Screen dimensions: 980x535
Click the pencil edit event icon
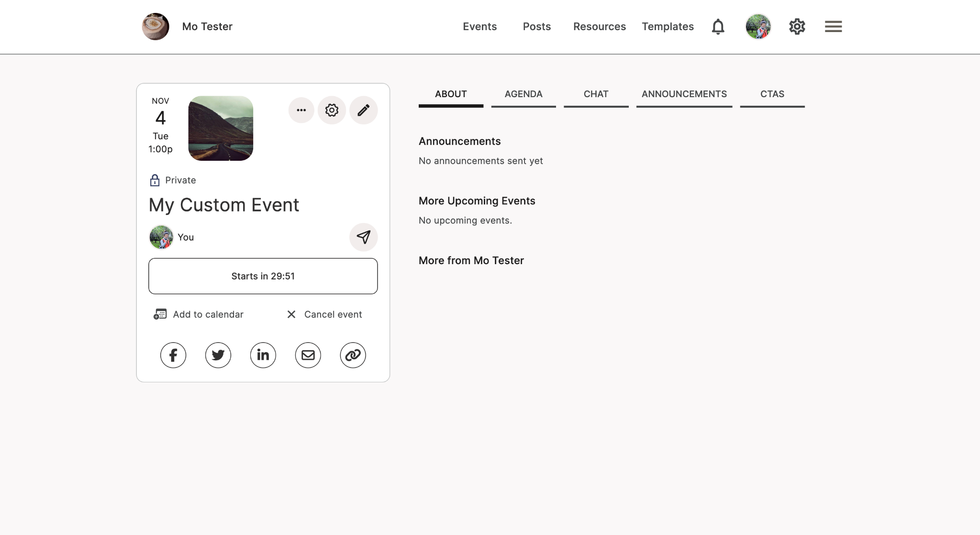click(363, 111)
